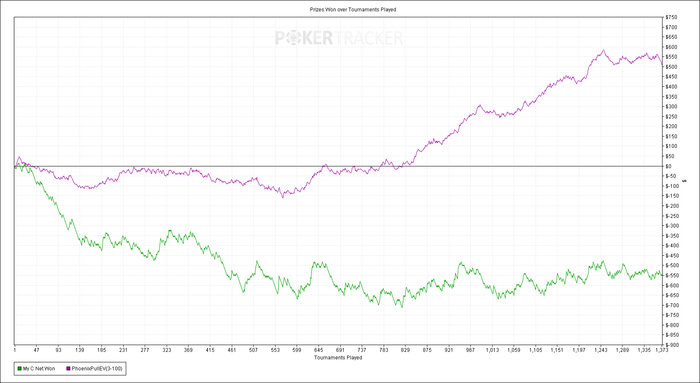
Task: Click the 829 x-axis tick label
Action: [x=405, y=351]
